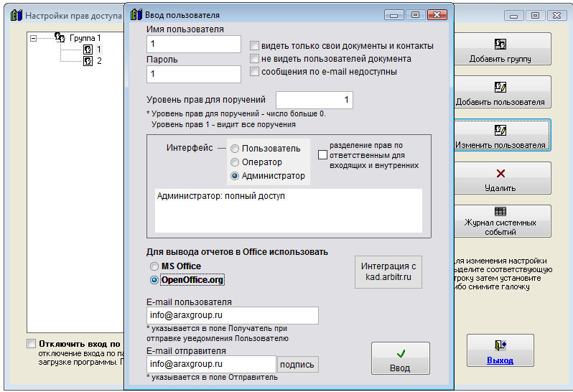Viewport: 573px width, 392px height.
Task: Click the exit door icon
Action: [x=500, y=345]
